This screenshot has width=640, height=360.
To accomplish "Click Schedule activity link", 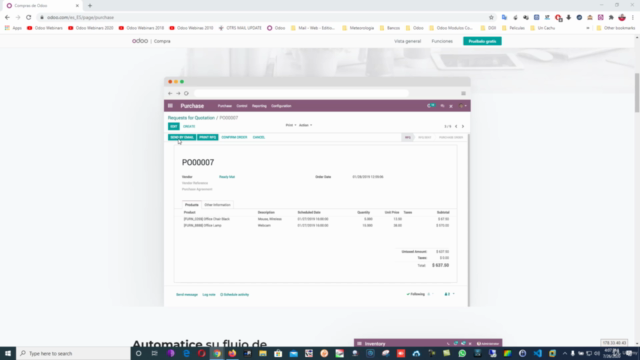I will click(x=235, y=295).
